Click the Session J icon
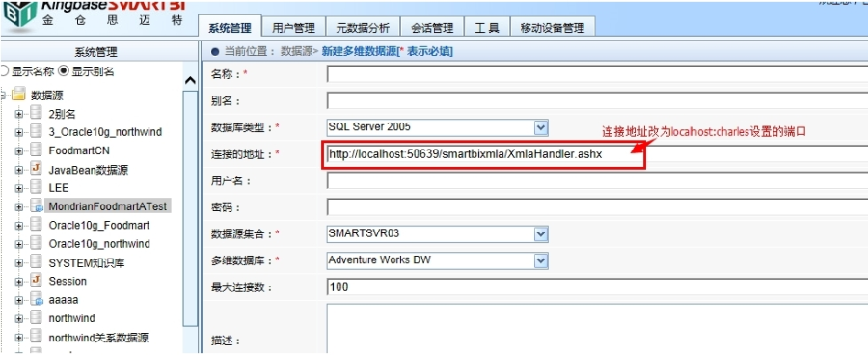This screenshot has width=868, height=355. (36, 280)
